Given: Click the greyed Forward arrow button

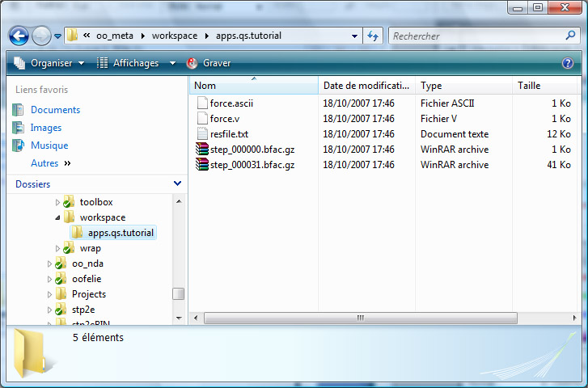Looking at the screenshot, I should point(41,36).
